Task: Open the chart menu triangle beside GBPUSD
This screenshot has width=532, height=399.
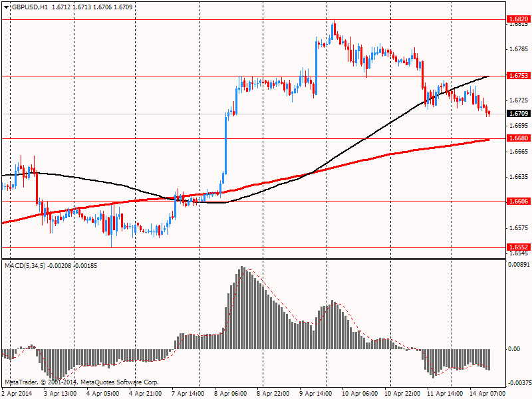Action: (x=7, y=7)
